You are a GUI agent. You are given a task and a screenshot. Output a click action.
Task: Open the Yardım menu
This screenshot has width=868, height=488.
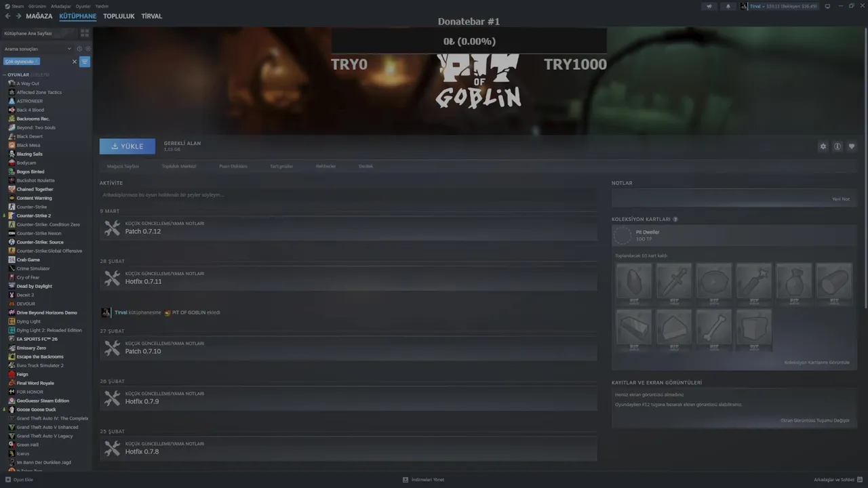coord(102,6)
